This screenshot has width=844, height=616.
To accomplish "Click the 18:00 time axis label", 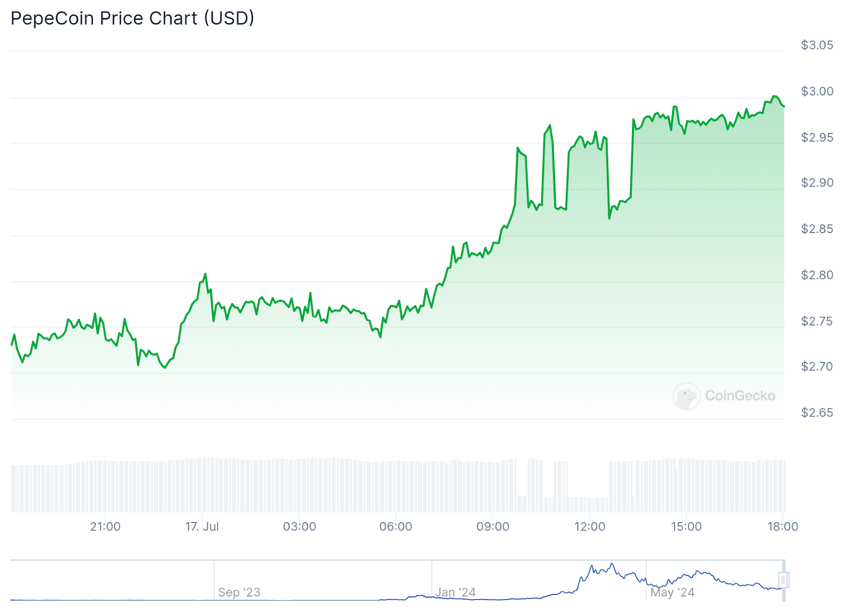I will pos(783,526).
